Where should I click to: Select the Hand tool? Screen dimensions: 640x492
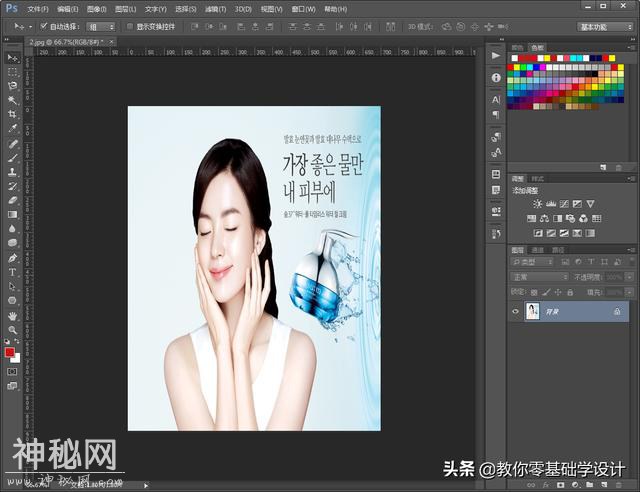click(13, 315)
